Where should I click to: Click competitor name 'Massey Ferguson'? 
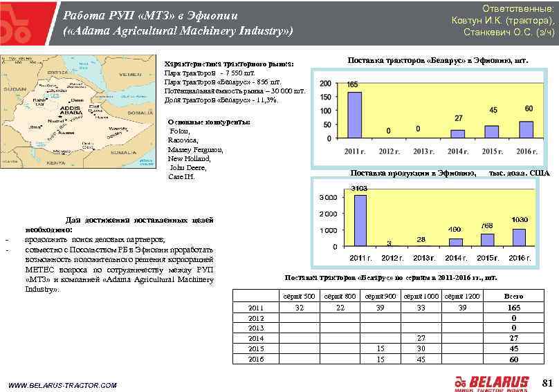click(195, 149)
